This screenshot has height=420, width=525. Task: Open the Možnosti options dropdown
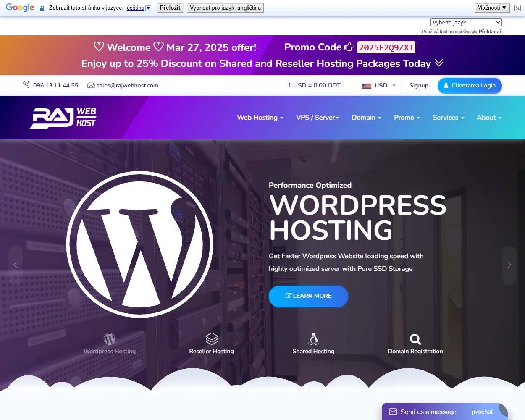491,8
